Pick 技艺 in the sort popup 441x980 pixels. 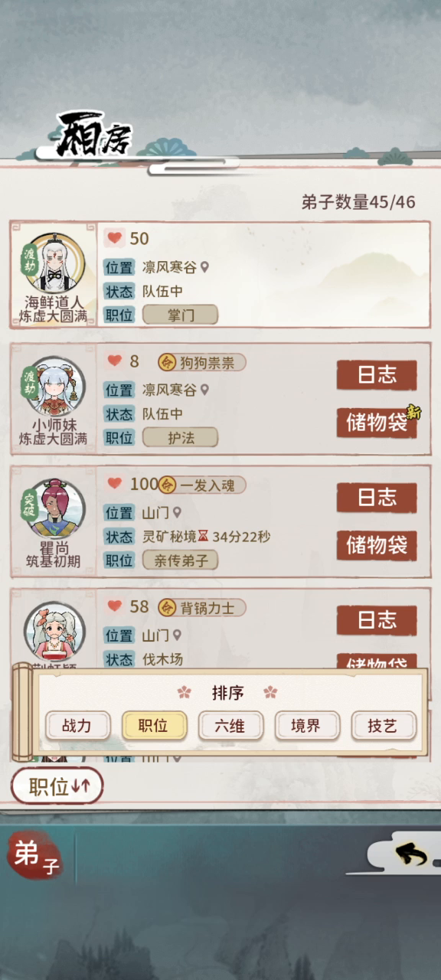click(384, 726)
